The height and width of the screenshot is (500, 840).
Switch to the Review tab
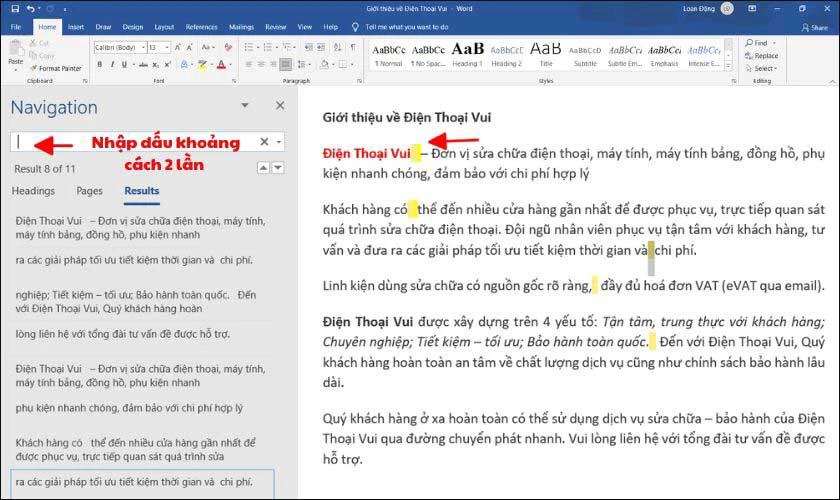[275, 27]
